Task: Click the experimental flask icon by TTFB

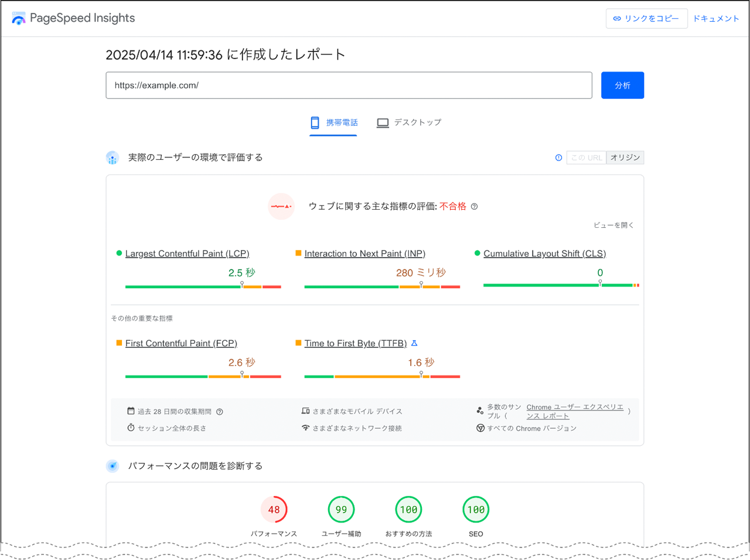Action: (414, 343)
